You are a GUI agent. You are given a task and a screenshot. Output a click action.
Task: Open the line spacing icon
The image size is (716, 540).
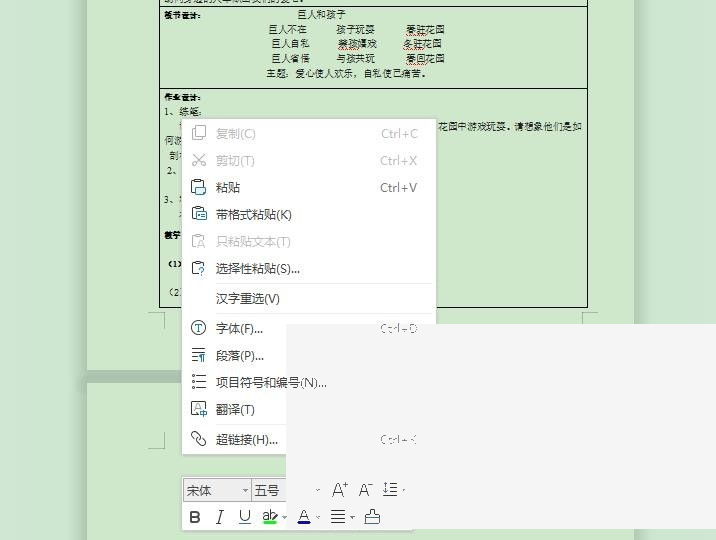point(390,489)
